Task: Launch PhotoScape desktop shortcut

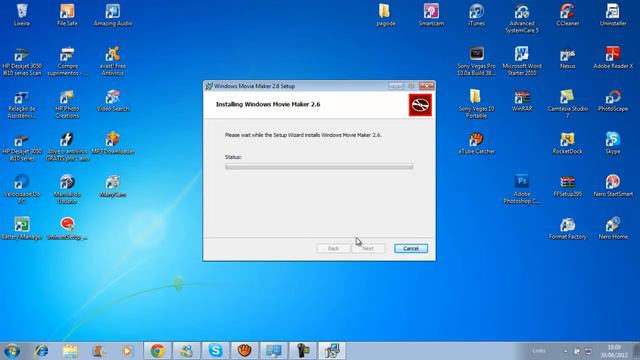Action: pyautogui.click(x=613, y=101)
